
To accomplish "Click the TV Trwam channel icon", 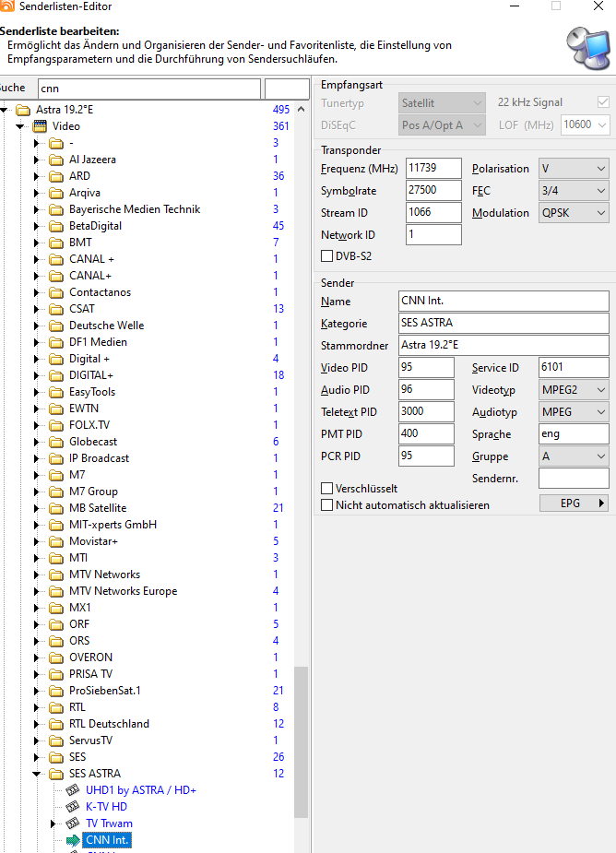I will tap(73, 823).
